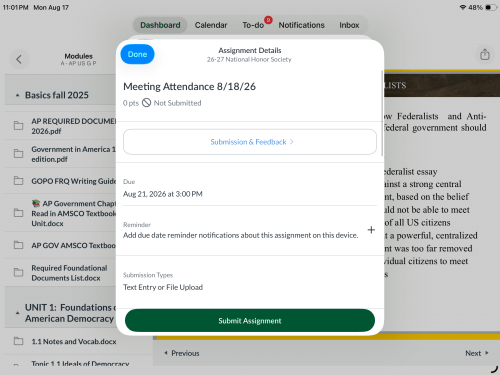Go to the Inbox tab
This screenshot has height=375, width=500.
349,25
